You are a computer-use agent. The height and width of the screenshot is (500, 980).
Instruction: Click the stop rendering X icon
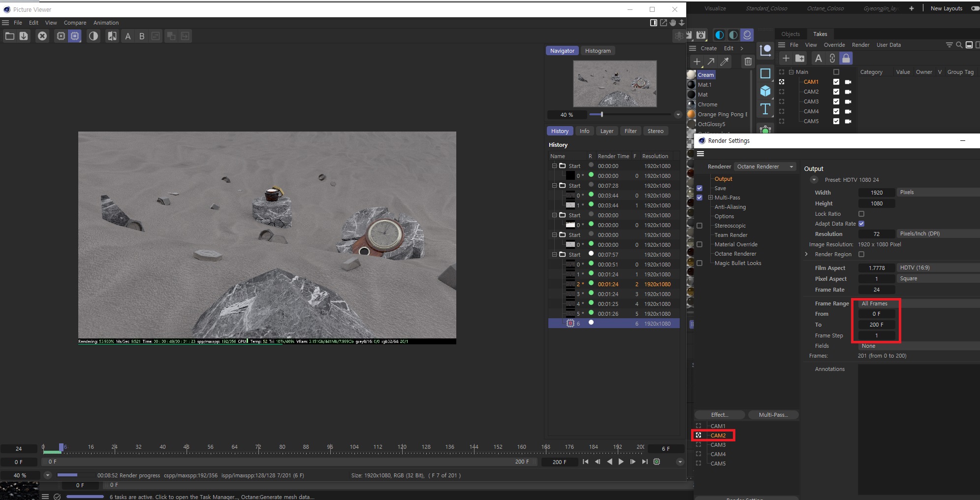(42, 36)
